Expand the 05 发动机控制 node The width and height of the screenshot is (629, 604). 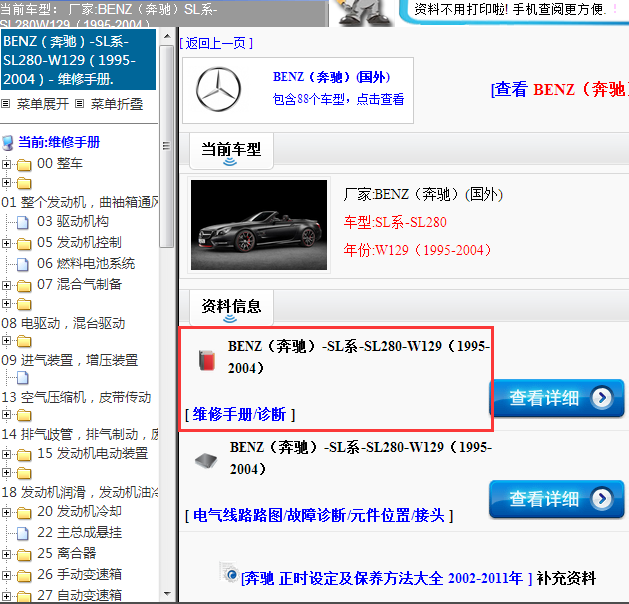coord(6,243)
